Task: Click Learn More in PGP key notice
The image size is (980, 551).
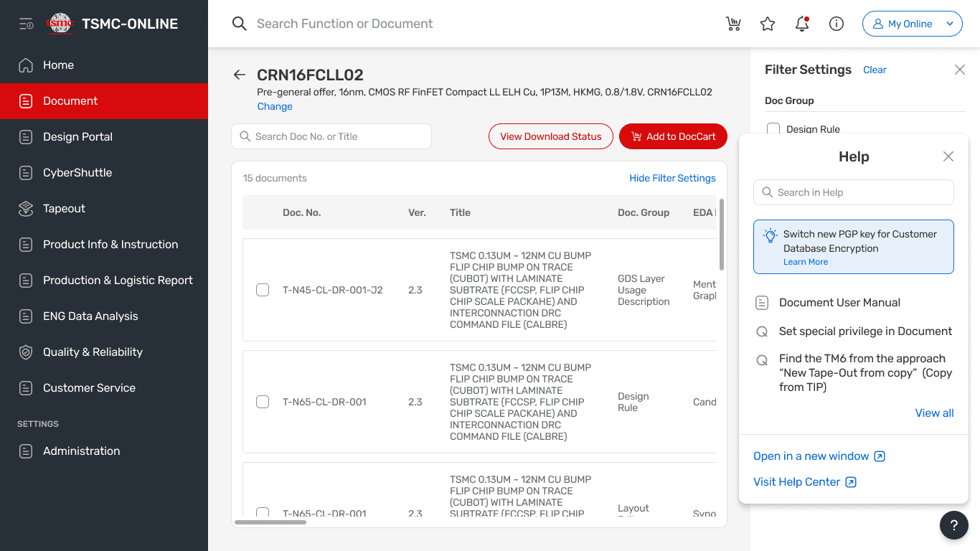Action: [x=806, y=262]
